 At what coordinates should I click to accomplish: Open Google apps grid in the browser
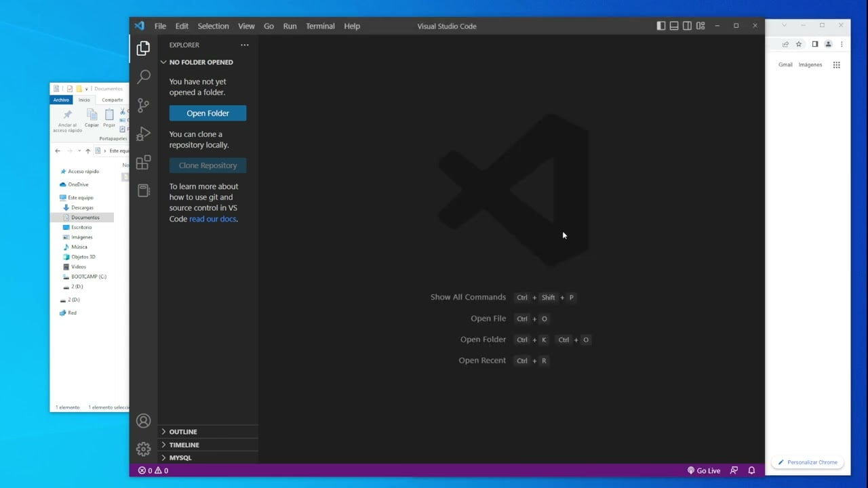pyautogui.click(x=836, y=64)
